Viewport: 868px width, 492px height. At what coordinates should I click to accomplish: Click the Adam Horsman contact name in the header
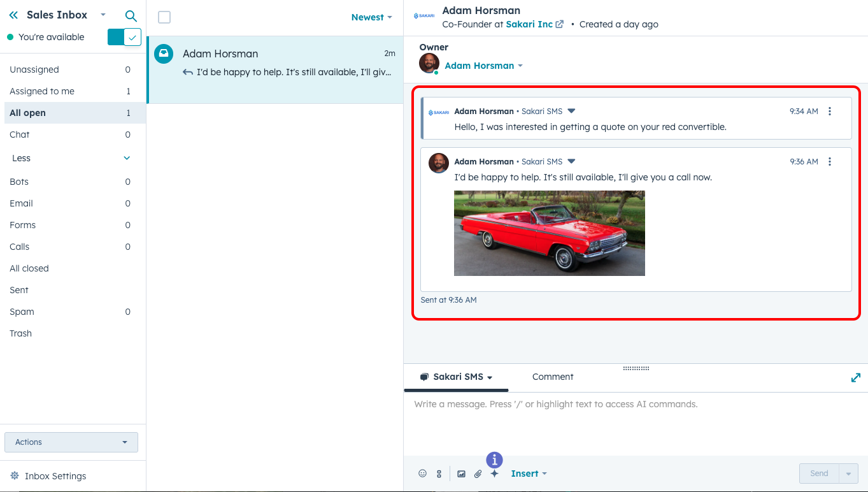pyautogui.click(x=481, y=10)
